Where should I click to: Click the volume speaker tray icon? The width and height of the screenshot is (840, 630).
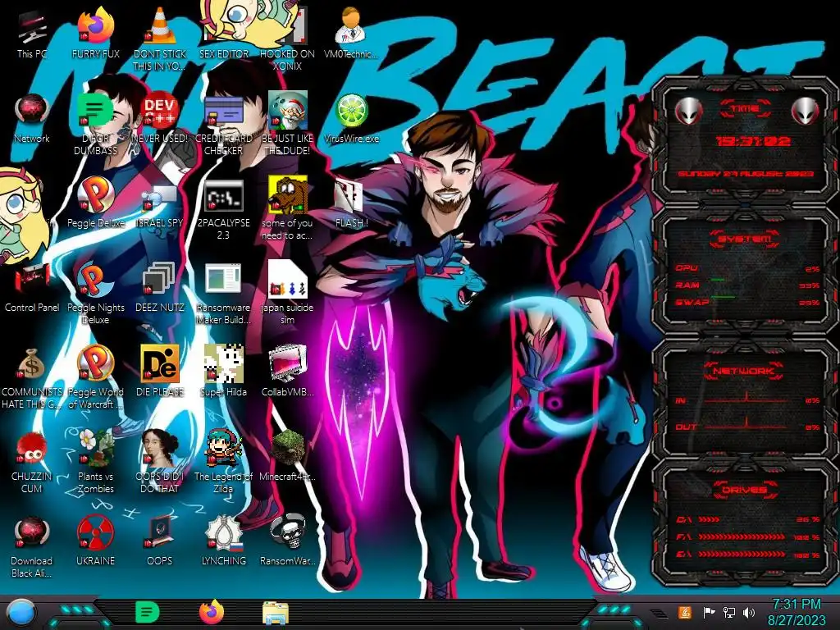pos(749,612)
